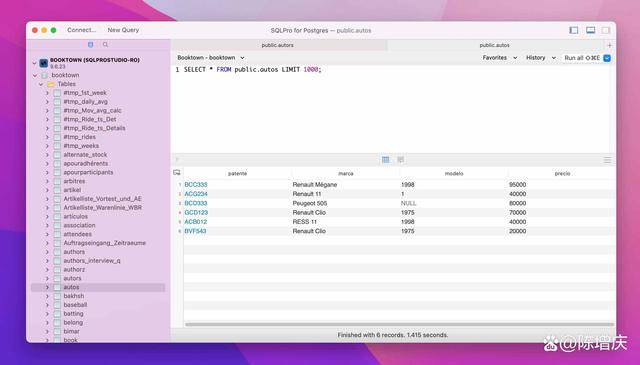
Task: Collapse the Tables folder
Action: coord(41,84)
